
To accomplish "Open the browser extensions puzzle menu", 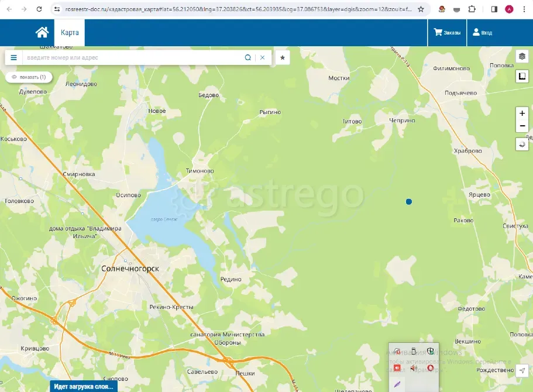I will 472,9.
